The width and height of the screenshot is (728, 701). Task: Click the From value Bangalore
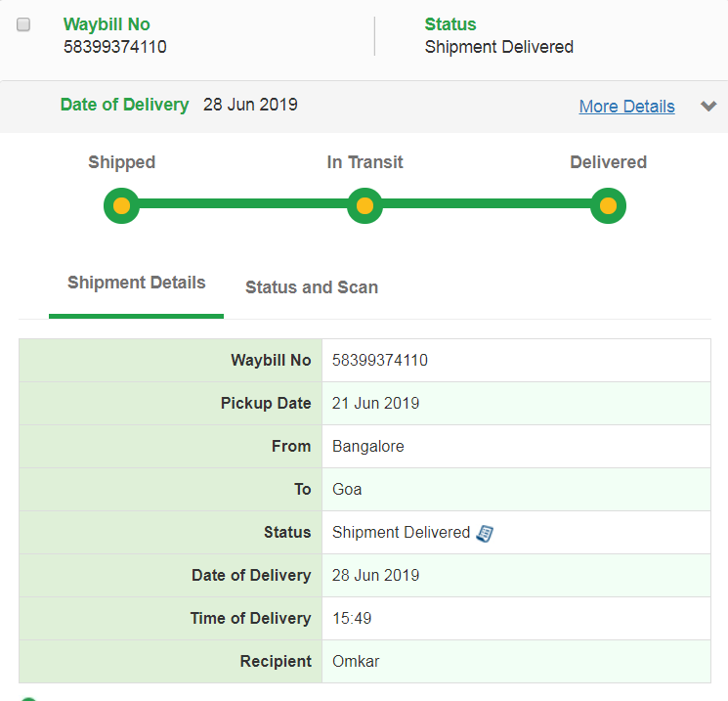coord(368,447)
